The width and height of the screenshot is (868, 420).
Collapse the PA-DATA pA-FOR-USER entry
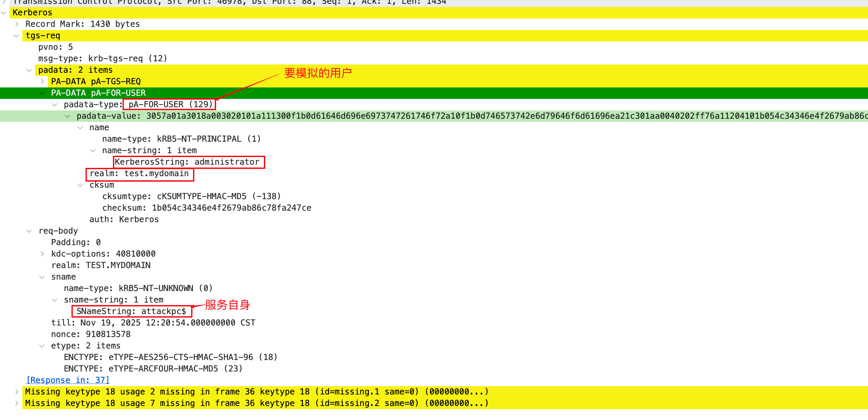[x=42, y=93]
